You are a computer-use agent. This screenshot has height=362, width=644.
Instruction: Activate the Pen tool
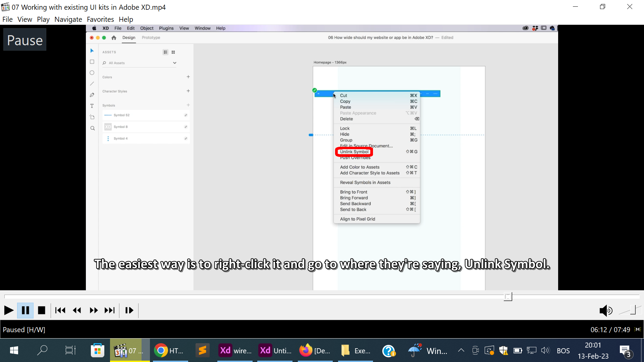(92, 95)
